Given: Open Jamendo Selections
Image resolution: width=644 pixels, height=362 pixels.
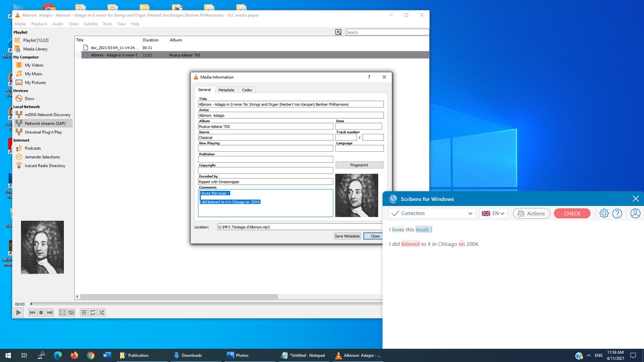Looking at the screenshot, I should tap(43, 157).
